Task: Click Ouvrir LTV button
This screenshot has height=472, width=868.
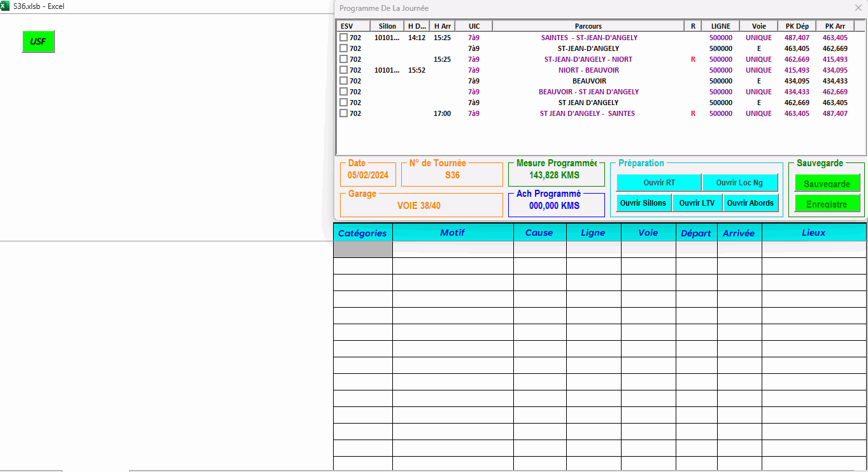Action: coord(697,203)
